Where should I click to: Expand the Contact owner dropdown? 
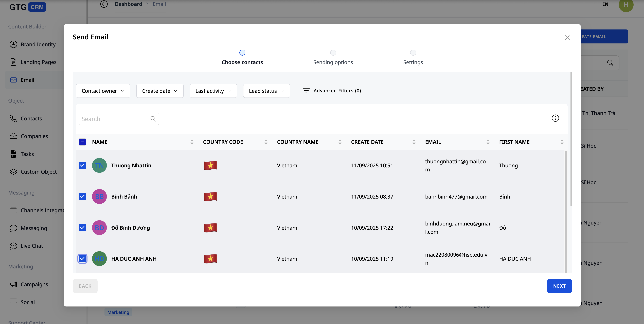tap(103, 91)
